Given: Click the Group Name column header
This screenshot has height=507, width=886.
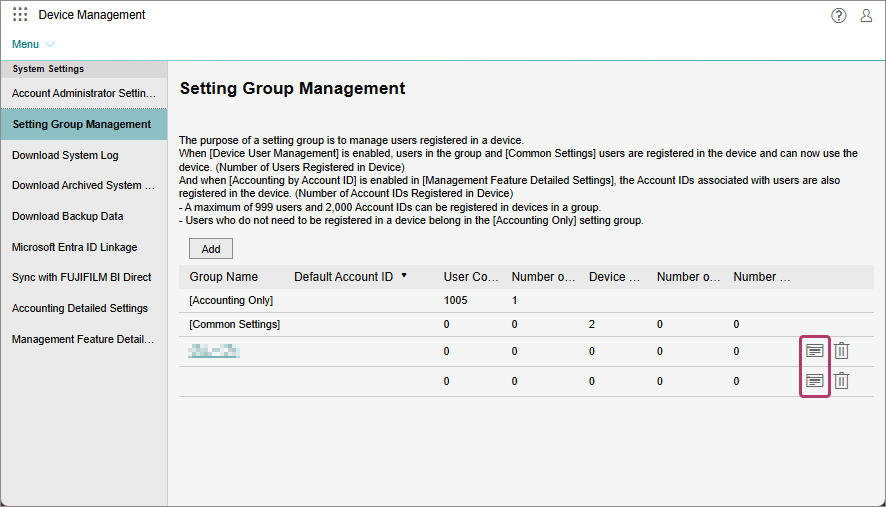Looking at the screenshot, I should pos(224,277).
